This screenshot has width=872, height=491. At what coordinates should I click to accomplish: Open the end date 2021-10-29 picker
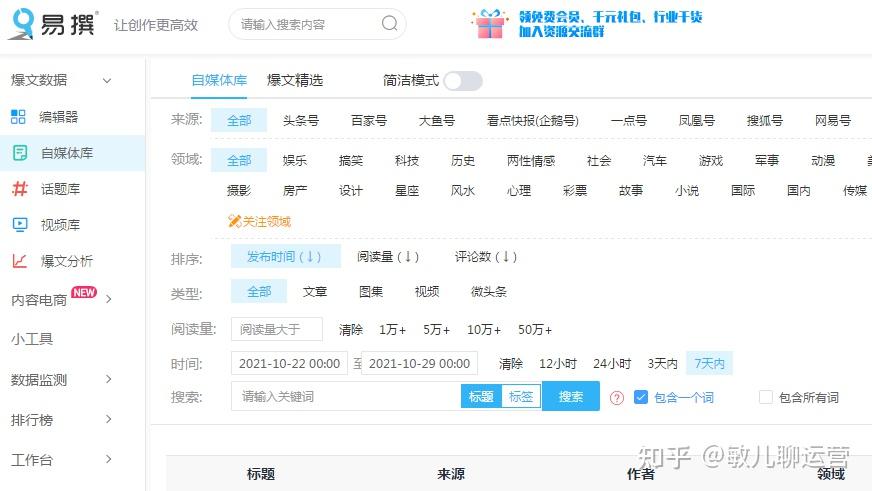click(419, 364)
